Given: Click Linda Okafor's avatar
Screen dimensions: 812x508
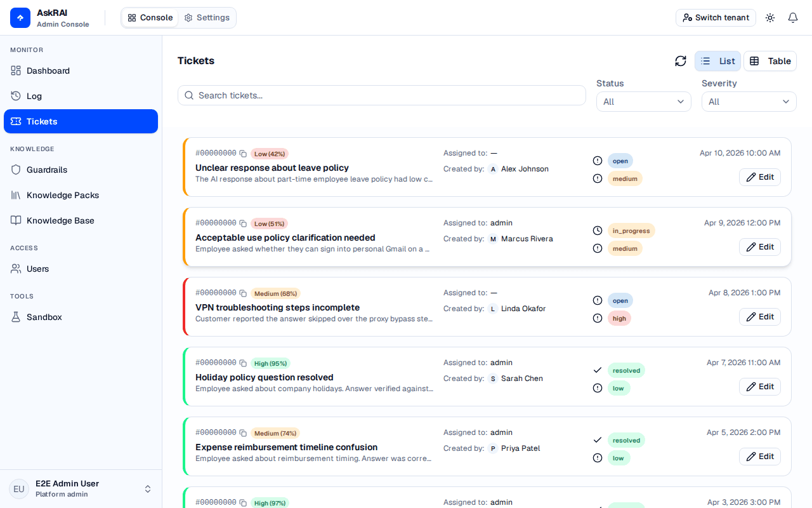Looking at the screenshot, I should (x=494, y=309).
